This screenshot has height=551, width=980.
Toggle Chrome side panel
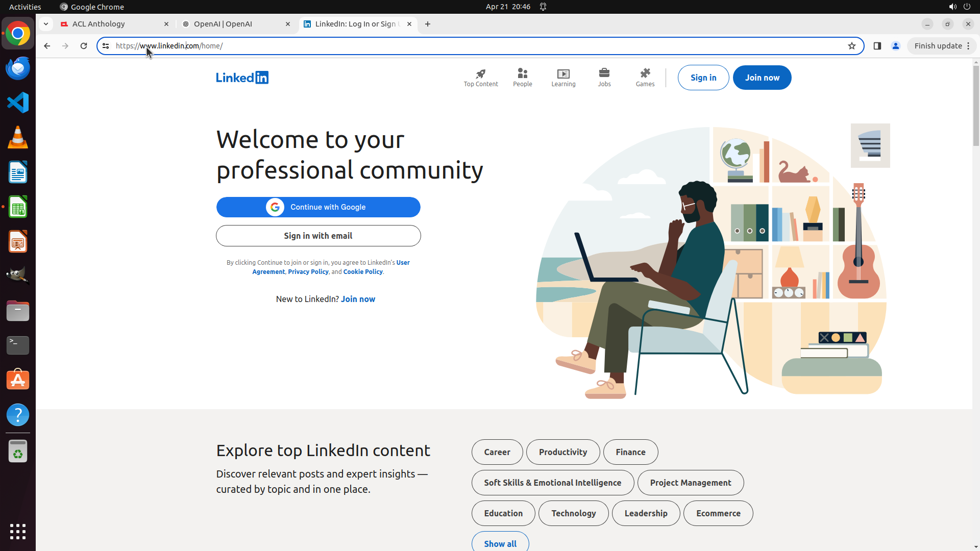point(877,46)
